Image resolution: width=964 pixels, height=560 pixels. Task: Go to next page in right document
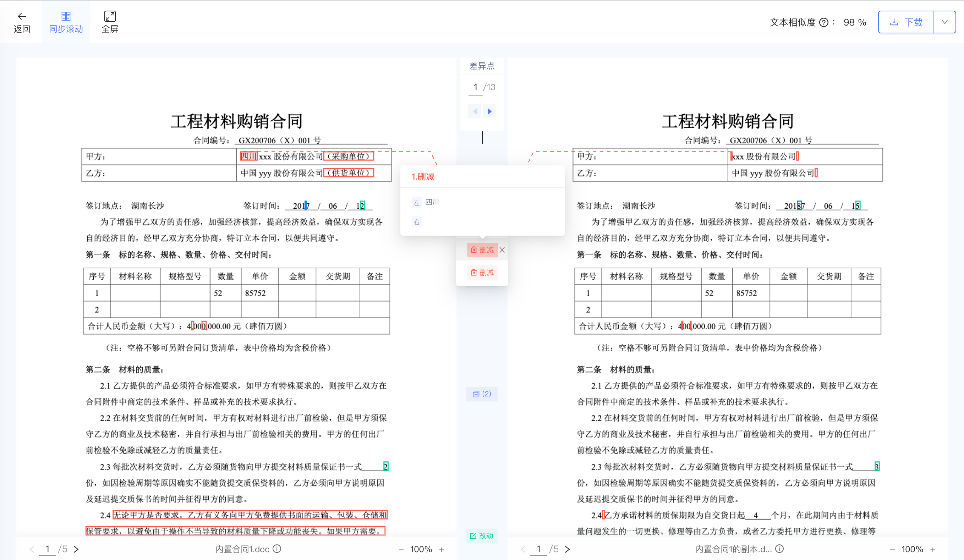[568, 549]
